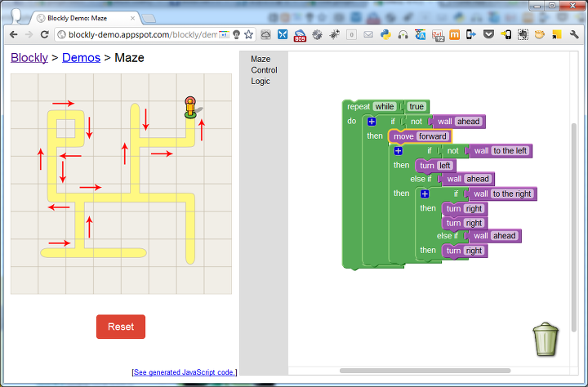The height and width of the screenshot is (387, 588).
Task: Open the bug extension icon
Action: click(x=334, y=35)
